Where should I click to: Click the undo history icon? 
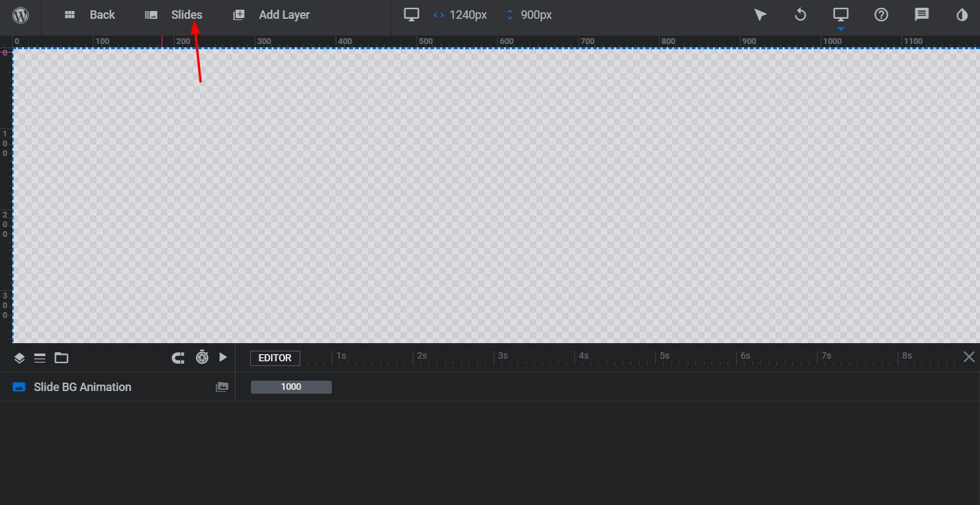801,15
